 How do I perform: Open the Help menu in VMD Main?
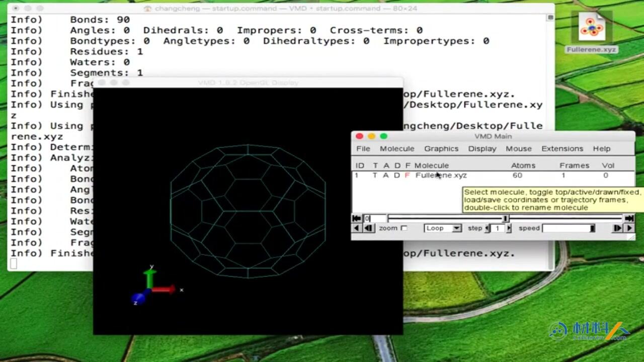(601, 149)
